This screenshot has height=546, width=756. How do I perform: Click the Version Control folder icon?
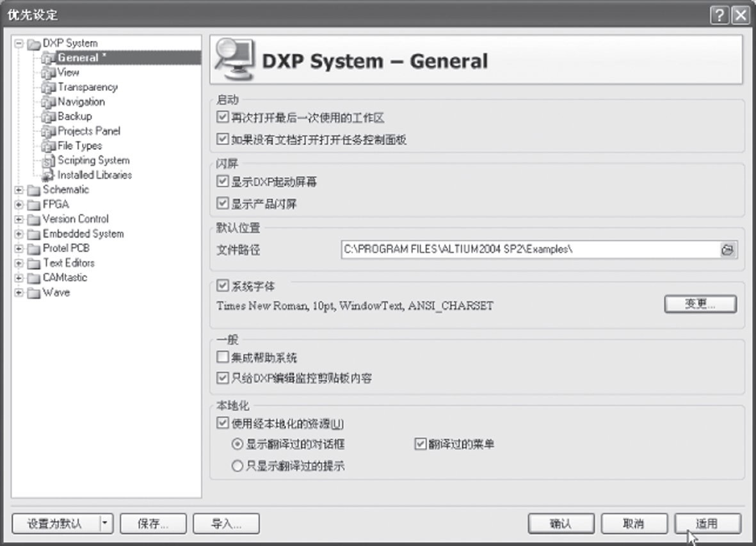[34, 220]
